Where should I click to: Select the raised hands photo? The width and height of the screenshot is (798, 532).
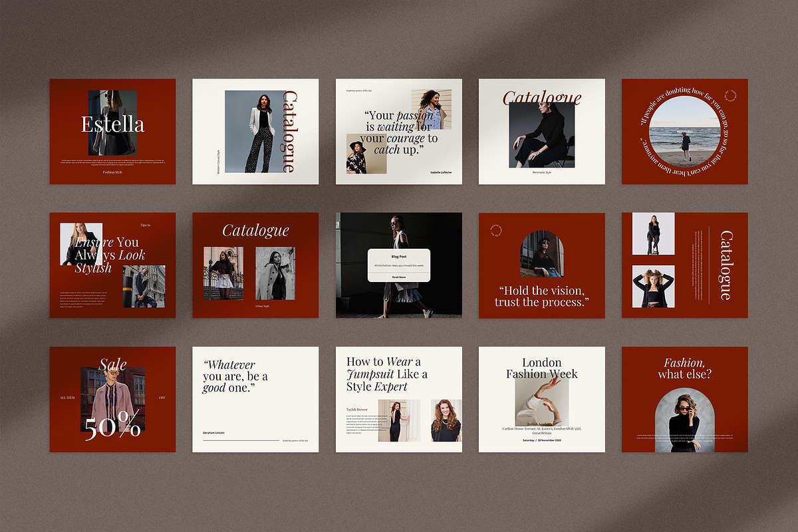tap(541, 402)
